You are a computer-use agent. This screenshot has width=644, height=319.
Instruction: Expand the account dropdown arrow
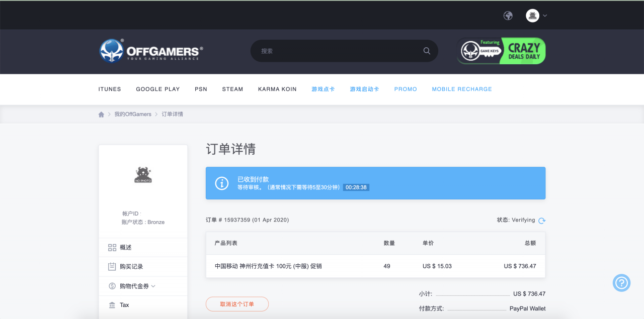[x=545, y=16]
